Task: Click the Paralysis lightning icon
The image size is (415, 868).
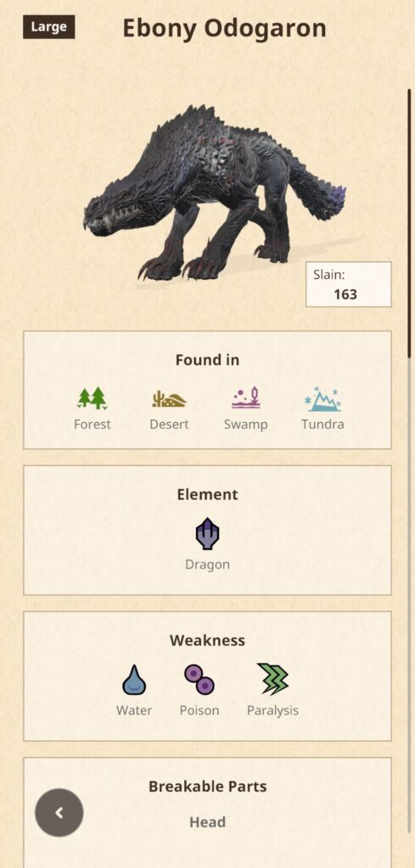Action: (x=272, y=679)
